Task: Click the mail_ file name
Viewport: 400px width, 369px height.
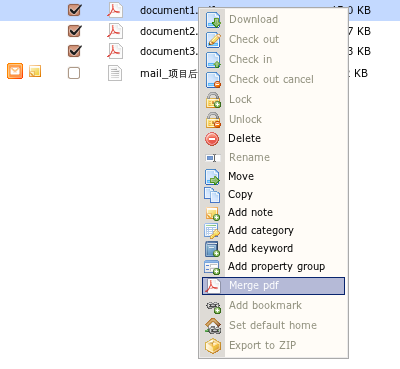Action: pyautogui.click(x=169, y=73)
